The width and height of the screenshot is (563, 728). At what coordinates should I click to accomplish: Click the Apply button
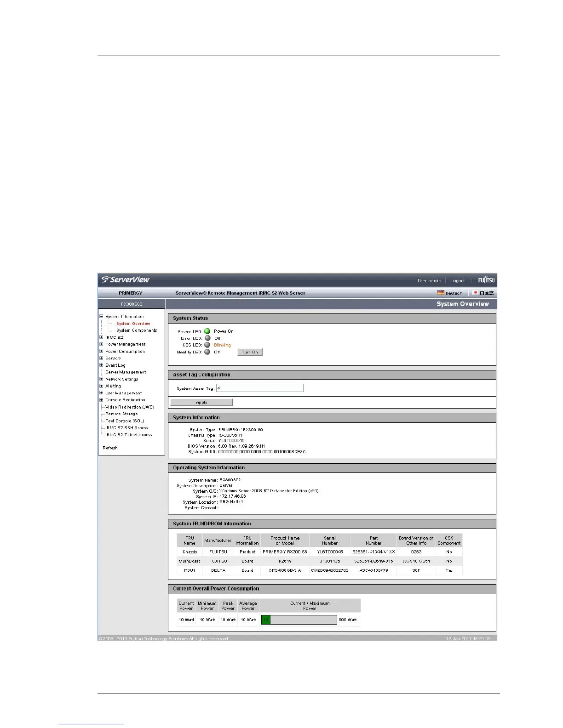click(201, 403)
